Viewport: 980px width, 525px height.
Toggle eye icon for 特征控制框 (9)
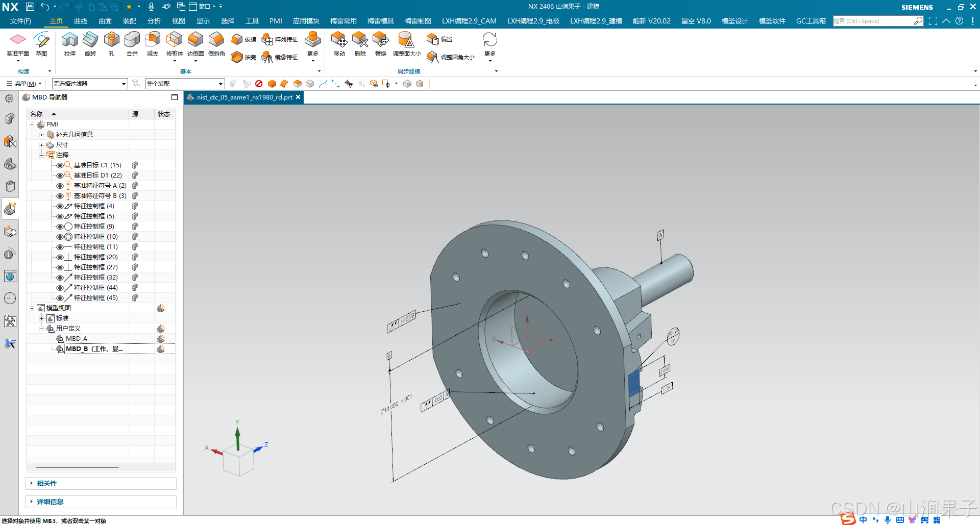pyautogui.click(x=60, y=227)
